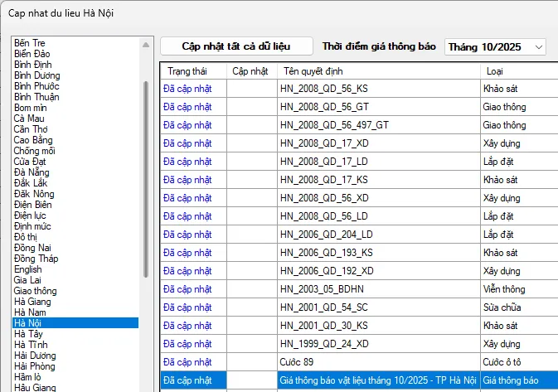Pick 'English' in the left list
This screenshot has width=558, height=392.
point(28,269)
